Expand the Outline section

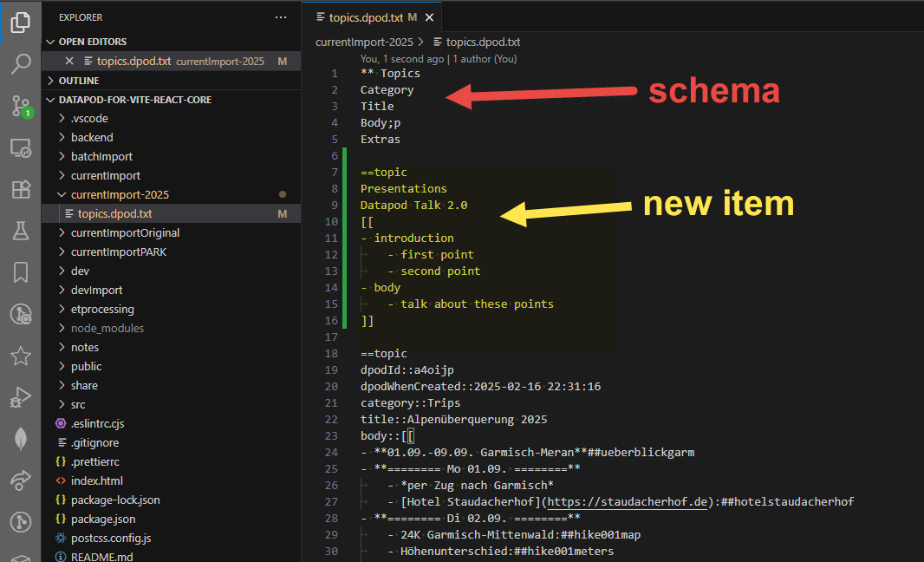point(79,80)
